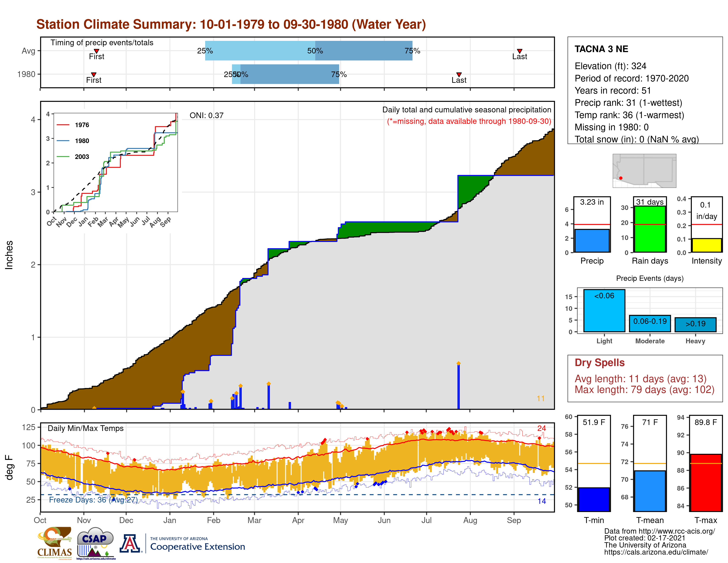This screenshot has height=563, width=728.
Task: Click the 89.8 F T-max value
Action: click(706, 422)
